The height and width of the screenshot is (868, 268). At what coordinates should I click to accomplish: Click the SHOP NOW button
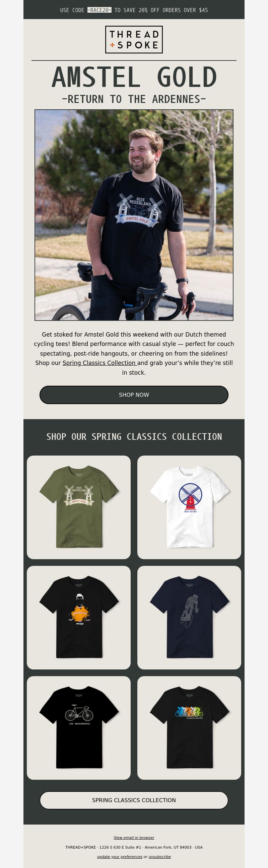pos(134,395)
